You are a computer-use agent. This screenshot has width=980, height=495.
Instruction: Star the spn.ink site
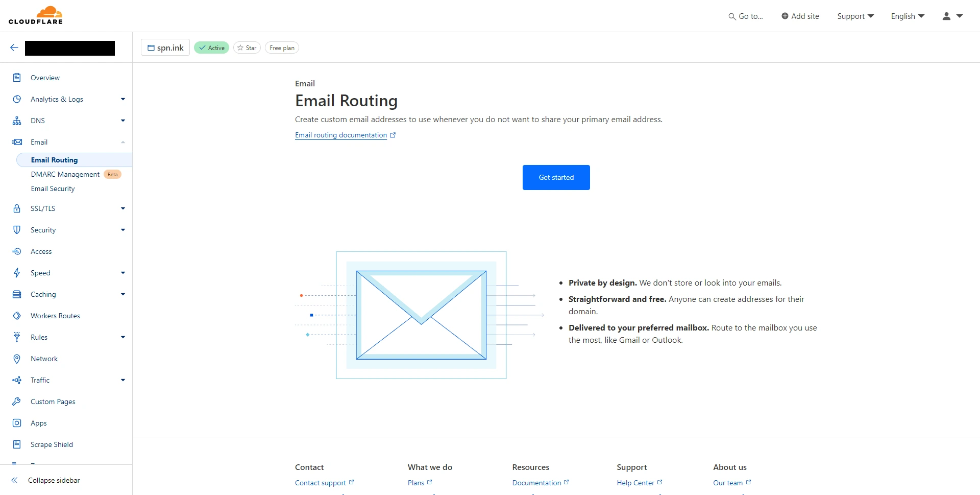click(247, 48)
